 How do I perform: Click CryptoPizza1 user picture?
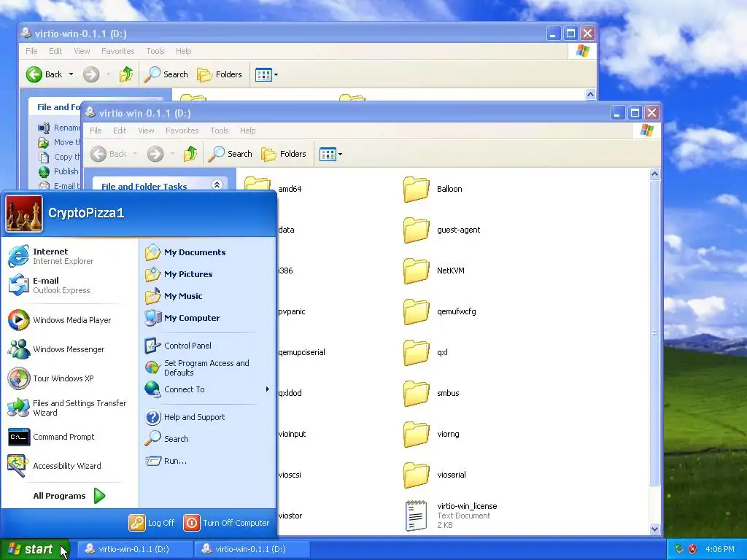(x=24, y=214)
